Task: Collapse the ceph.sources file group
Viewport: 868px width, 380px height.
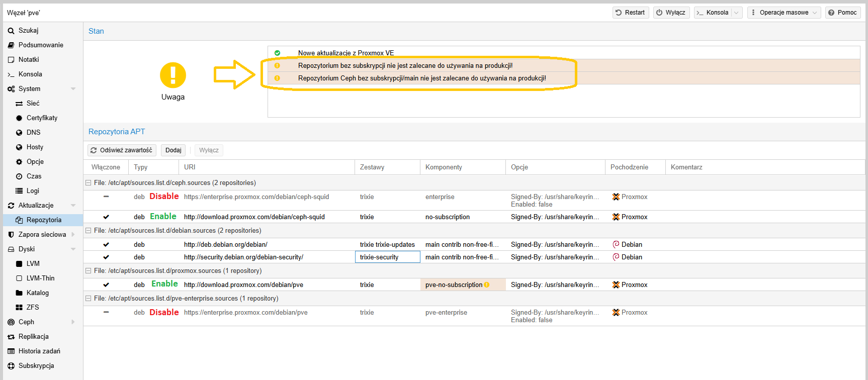Action: pyautogui.click(x=88, y=183)
